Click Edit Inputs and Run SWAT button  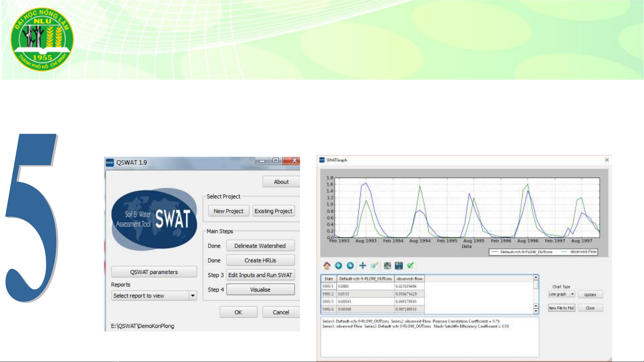[260, 275]
